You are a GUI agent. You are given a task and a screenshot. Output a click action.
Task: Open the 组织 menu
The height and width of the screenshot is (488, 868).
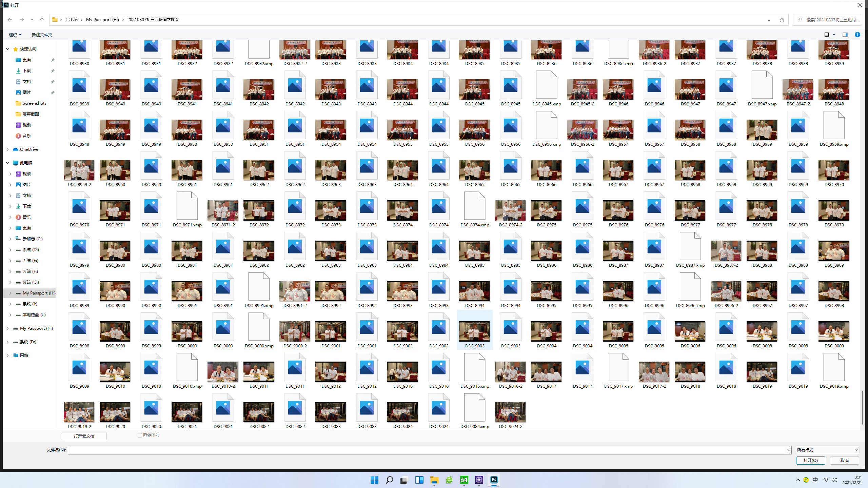(15, 35)
